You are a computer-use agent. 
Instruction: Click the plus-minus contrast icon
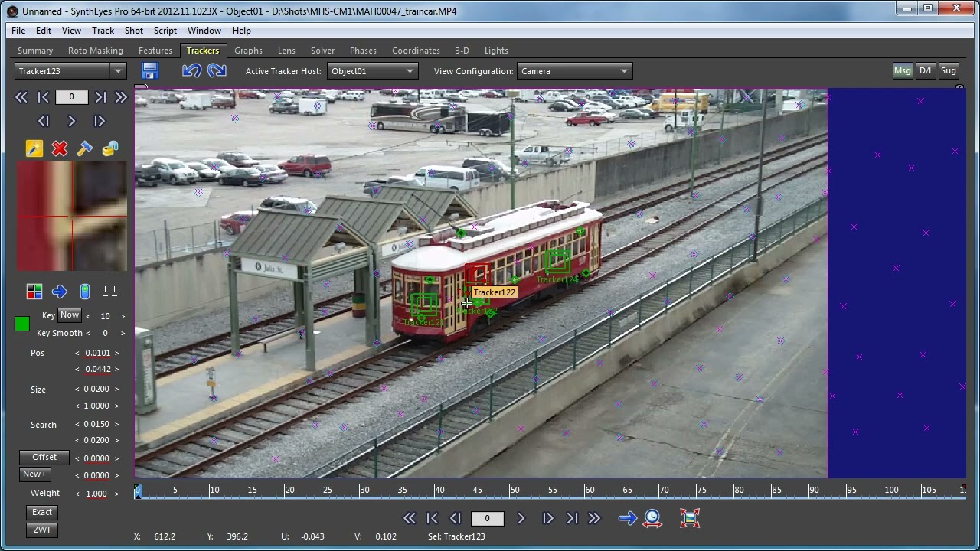109,292
